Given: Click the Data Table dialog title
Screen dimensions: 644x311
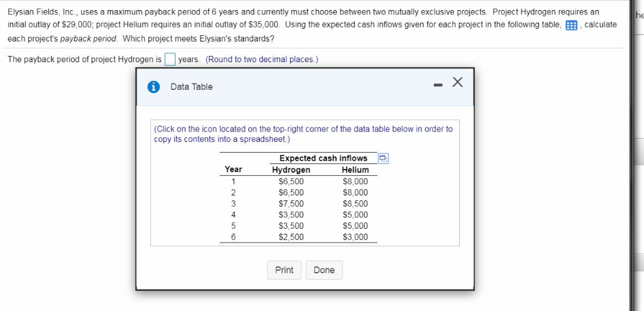Looking at the screenshot, I should click(x=191, y=87).
